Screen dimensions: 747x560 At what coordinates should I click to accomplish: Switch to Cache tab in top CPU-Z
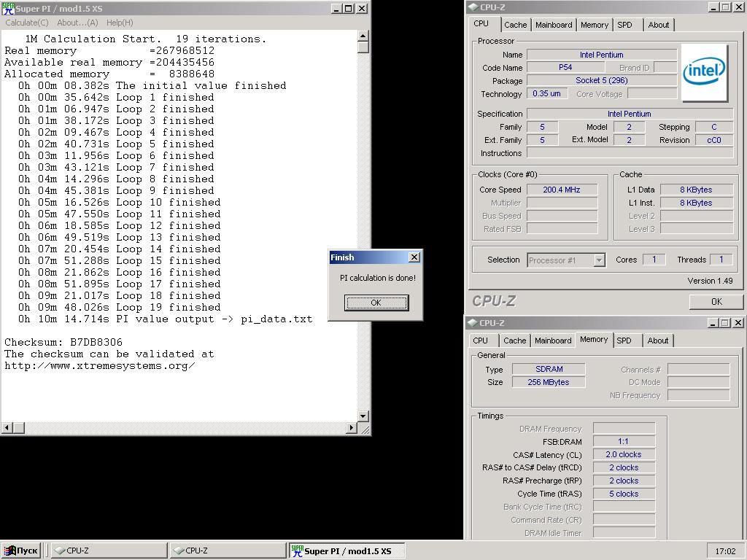point(516,25)
